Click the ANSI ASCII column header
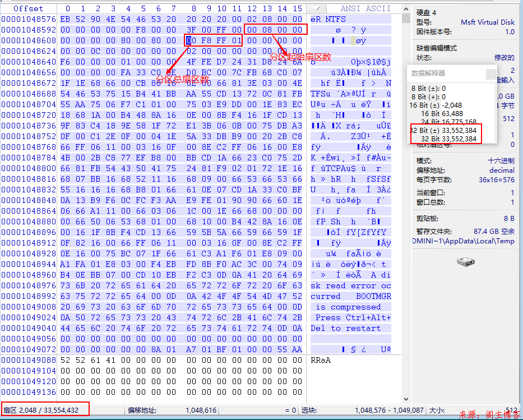The height and width of the screenshot is (420, 523). (x=365, y=8)
